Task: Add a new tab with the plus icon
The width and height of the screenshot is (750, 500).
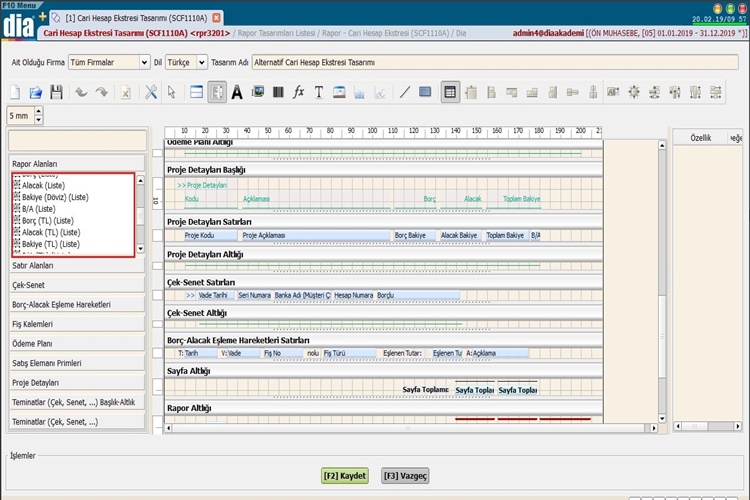Action: point(43,17)
